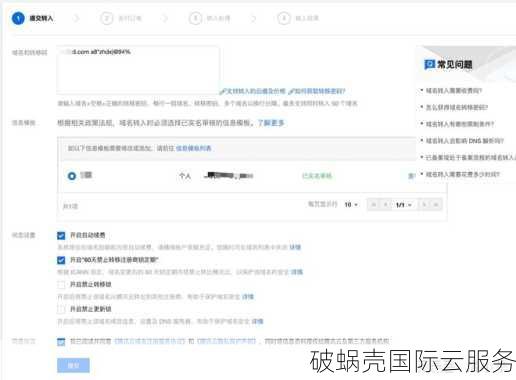Click step 1 提交转入 circle
The height and width of the screenshot is (380, 516).
pos(18,18)
